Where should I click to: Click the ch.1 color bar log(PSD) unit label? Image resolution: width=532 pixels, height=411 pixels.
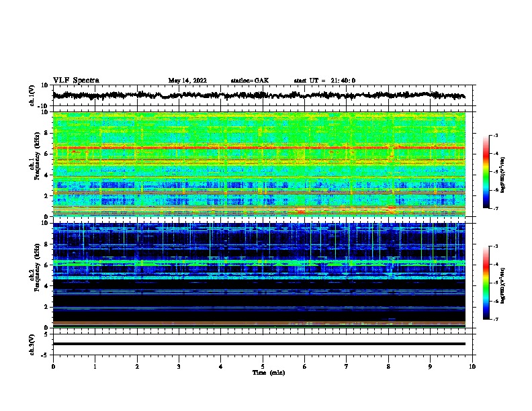tap(503, 175)
